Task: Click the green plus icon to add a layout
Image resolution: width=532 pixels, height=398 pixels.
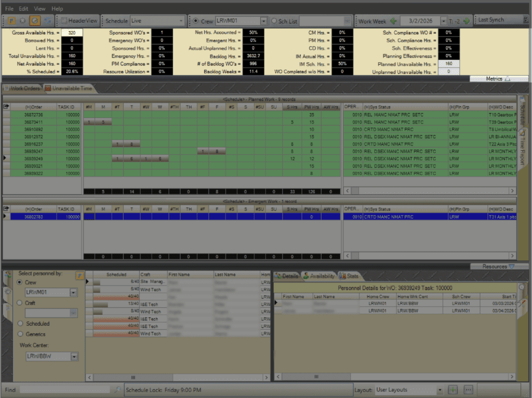Action: pyautogui.click(x=453, y=390)
